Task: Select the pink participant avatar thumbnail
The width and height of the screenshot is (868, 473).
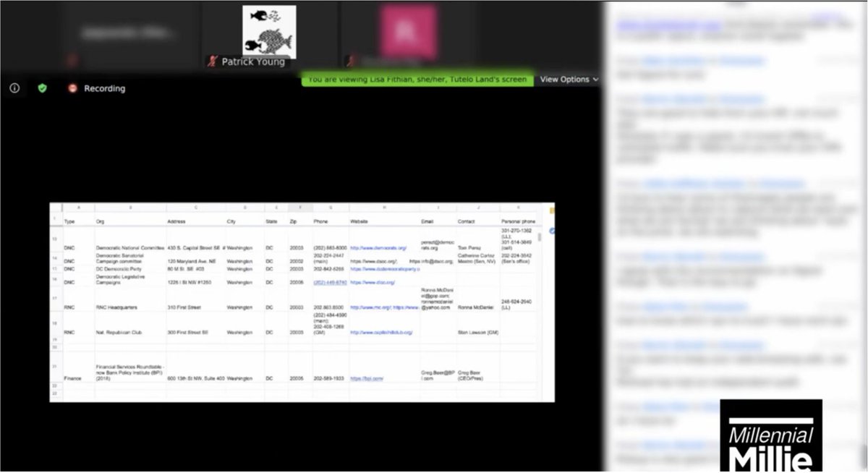Action: (x=409, y=30)
